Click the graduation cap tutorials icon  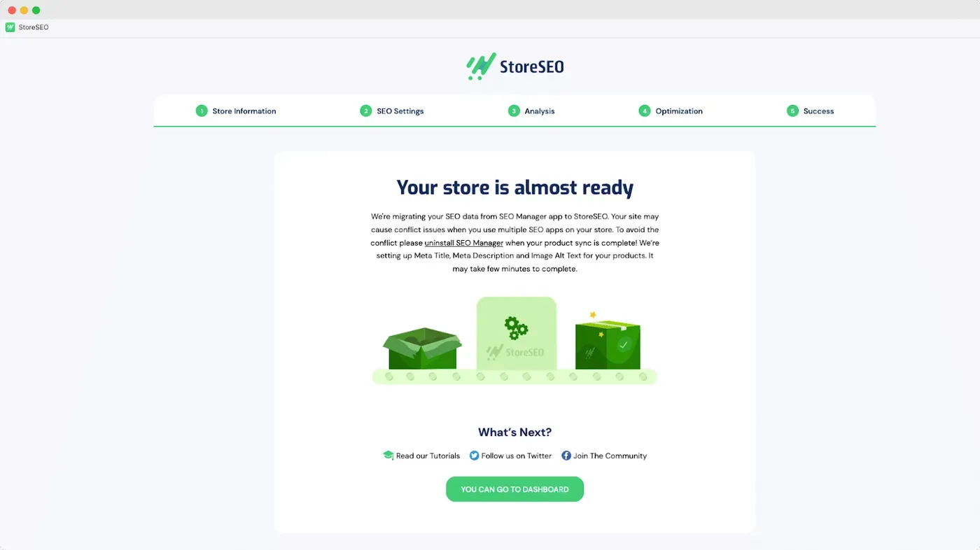(x=388, y=456)
